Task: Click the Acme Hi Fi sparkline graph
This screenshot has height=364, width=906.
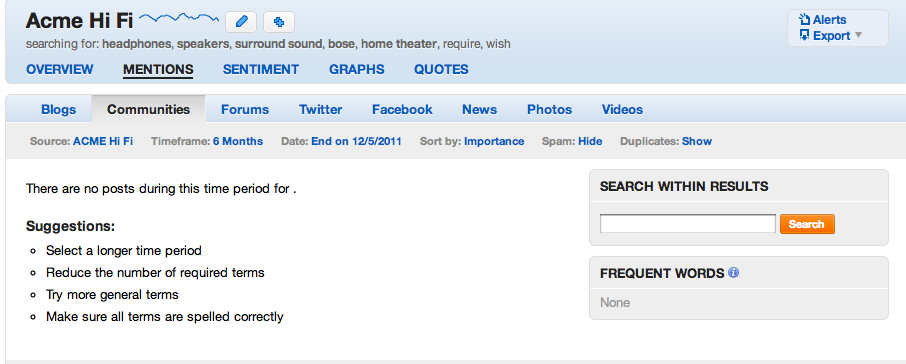Action: [179, 19]
